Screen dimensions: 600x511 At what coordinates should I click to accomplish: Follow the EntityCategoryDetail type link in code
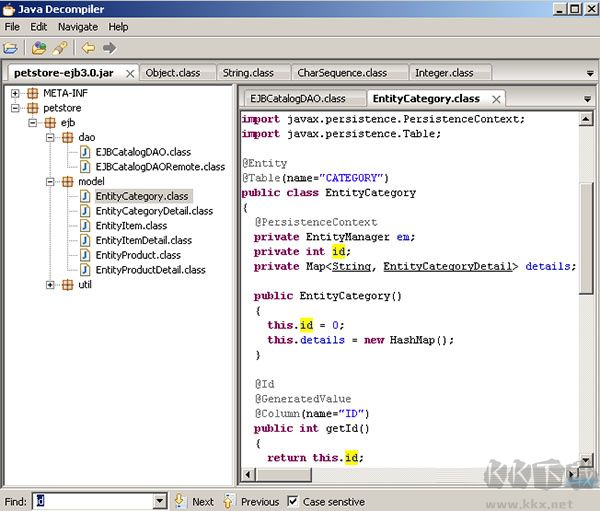click(448, 266)
